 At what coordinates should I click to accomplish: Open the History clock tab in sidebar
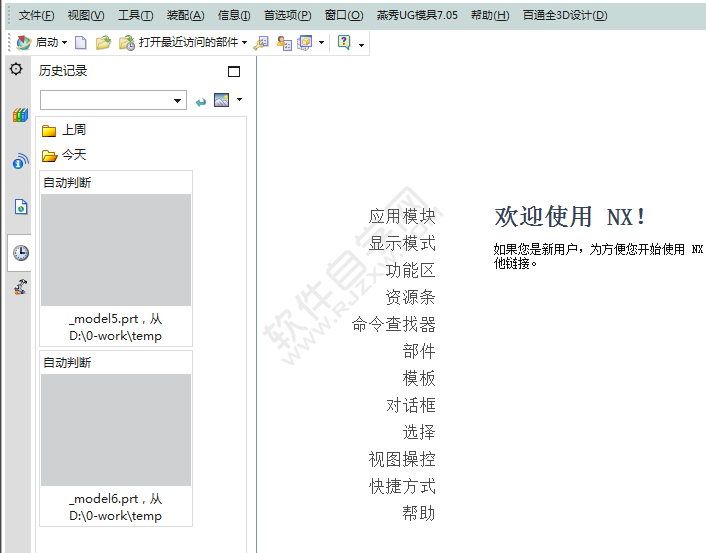click(x=20, y=253)
